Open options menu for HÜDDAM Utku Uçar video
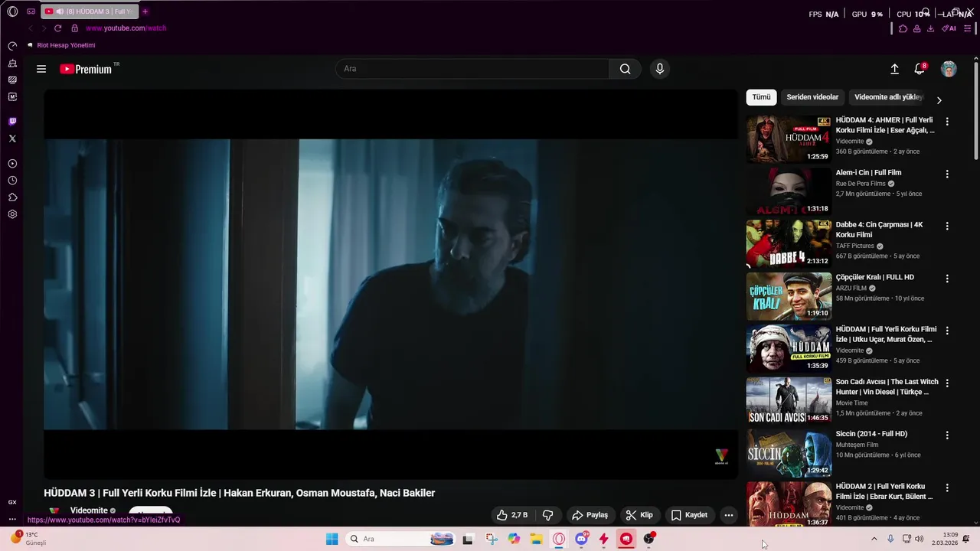This screenshot has height=551, width=980. 947,331
